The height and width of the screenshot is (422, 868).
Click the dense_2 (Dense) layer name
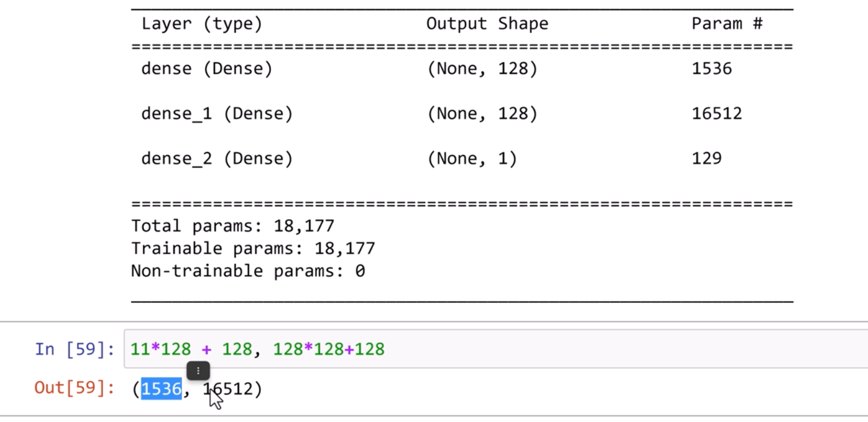click(216, 159)
